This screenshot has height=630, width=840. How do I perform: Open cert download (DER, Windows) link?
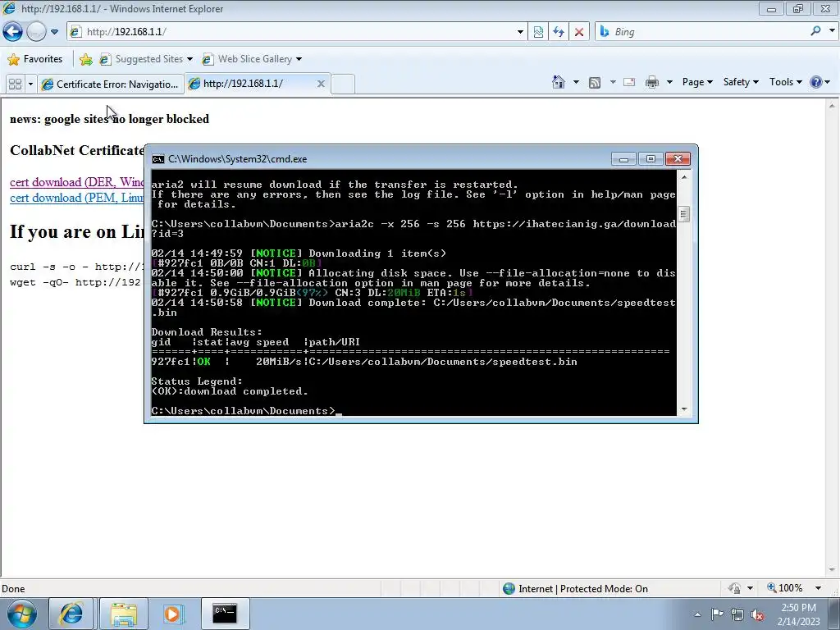point(76,182)
